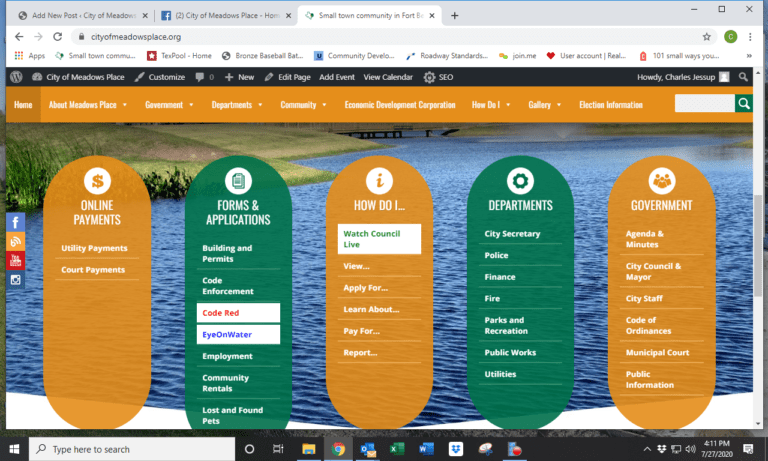Open the Instagram sidebar icon

coord(15,280)
